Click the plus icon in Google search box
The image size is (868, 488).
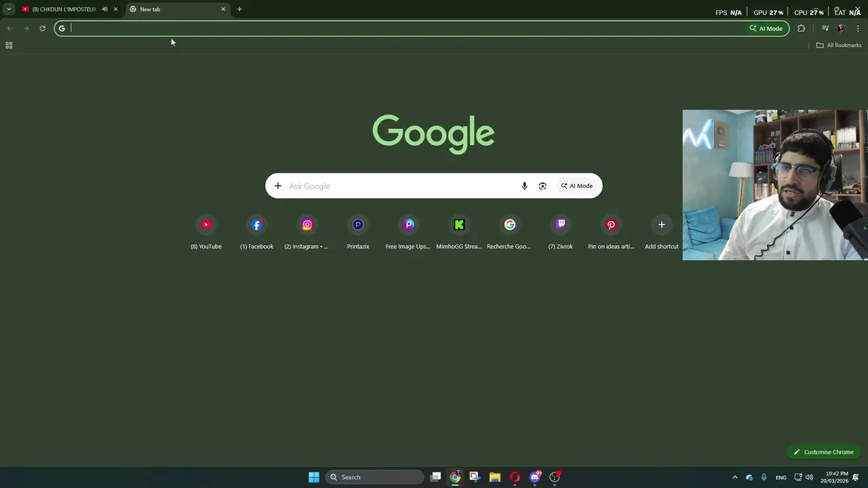[x=278, y=186]
